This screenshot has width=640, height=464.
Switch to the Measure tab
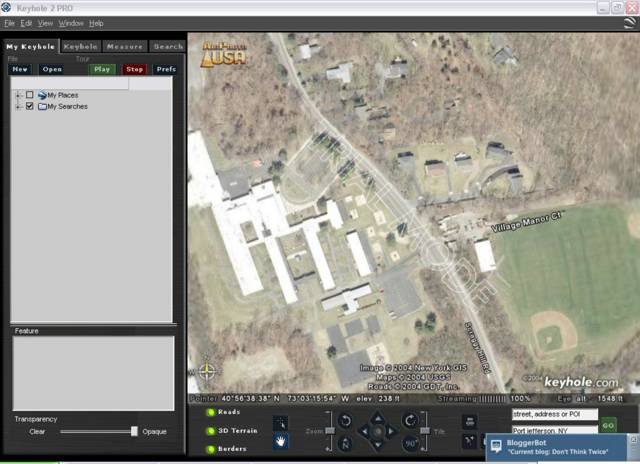[125, 47]
